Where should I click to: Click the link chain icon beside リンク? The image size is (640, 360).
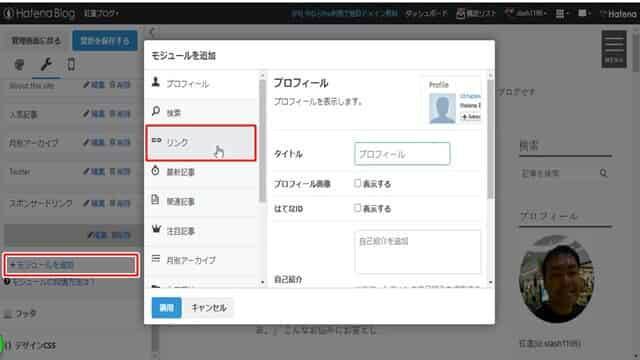click(x=156, y=140)
